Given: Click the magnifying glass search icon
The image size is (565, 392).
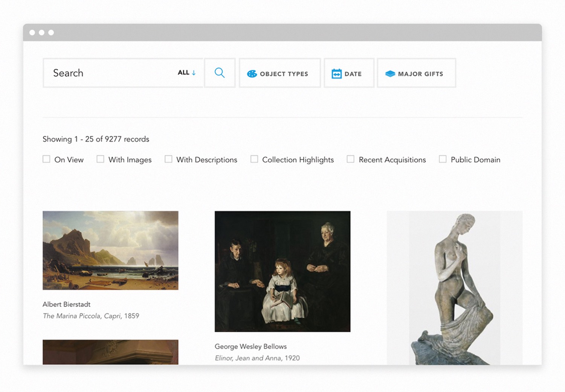Looking at the screenshot, I should coord(220,73).
